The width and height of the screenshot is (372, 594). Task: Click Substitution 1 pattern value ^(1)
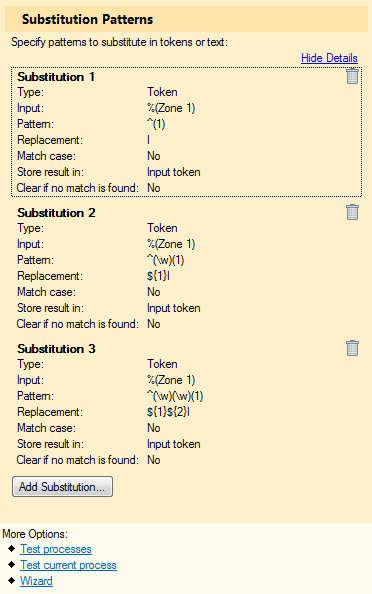[x=156, y=124]
